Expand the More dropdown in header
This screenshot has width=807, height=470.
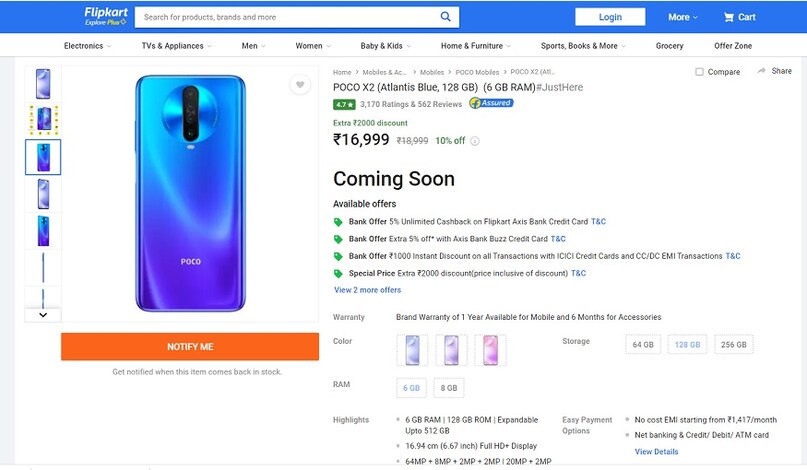click(x=683, y=17)
